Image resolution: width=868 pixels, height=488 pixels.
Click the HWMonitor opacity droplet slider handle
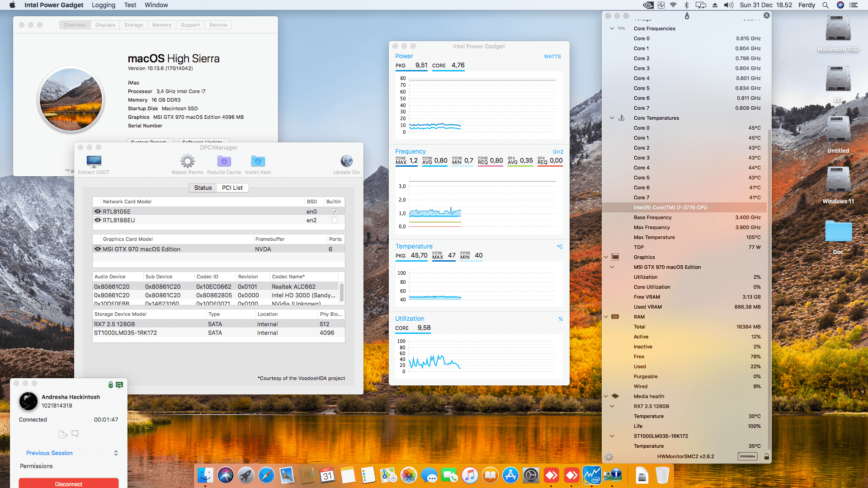tap(687, 16)
